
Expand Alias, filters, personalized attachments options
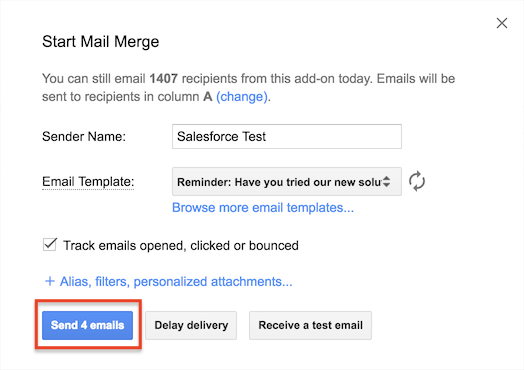176,281
